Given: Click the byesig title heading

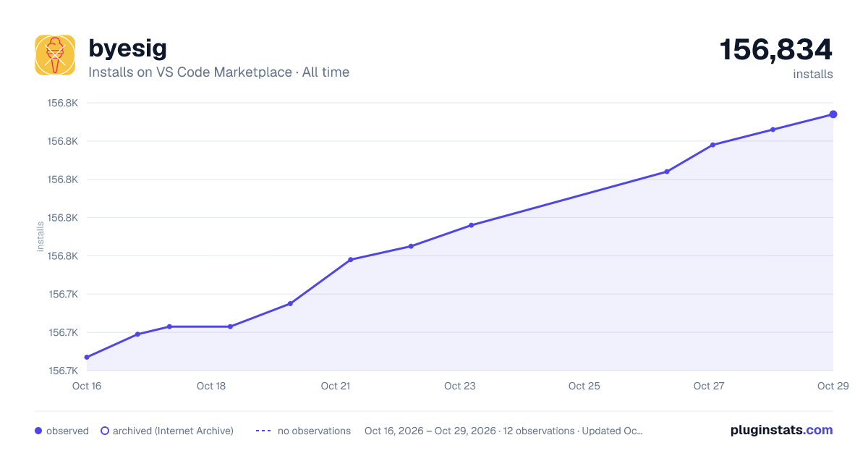Looking at the screenshot, I should coord(127,48).
